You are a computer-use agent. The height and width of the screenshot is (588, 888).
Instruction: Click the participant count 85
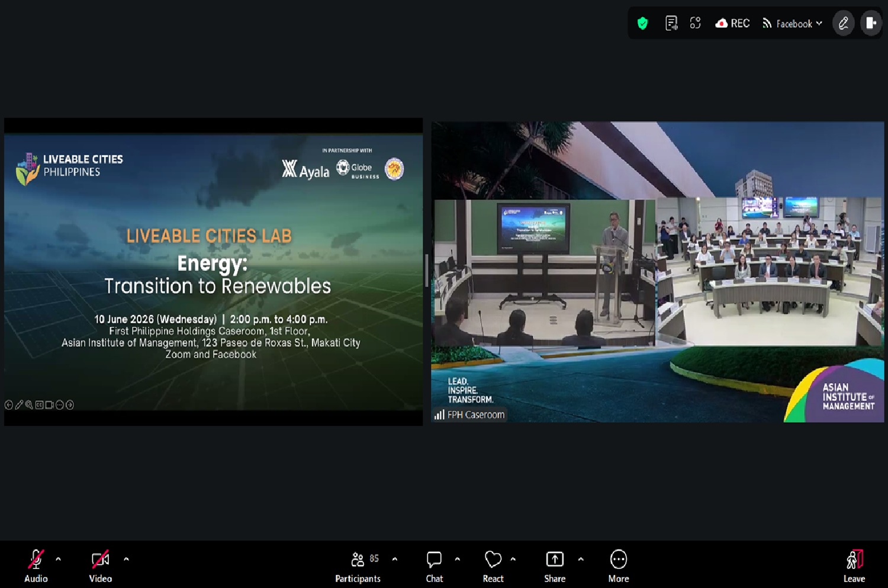click(374, 558)
